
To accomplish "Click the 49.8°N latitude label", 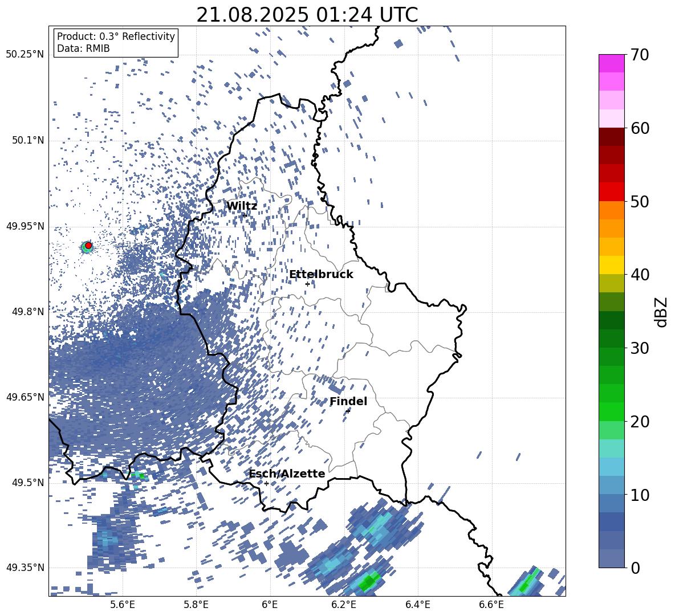I will 29,312.
